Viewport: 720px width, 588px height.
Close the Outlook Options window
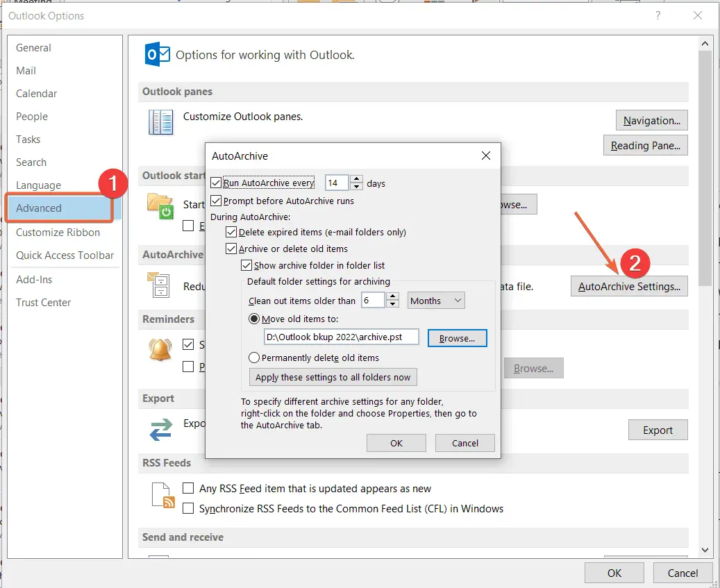click(698, 15)
